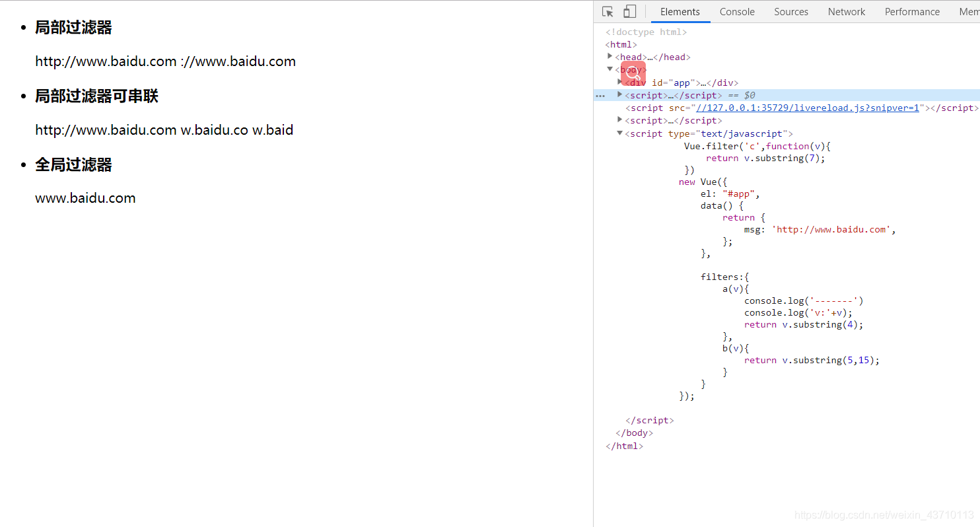Click the 'www.baidu.com' text under 全局过滤器
Viewport: 980px width, 527px height.
(85, 198)
